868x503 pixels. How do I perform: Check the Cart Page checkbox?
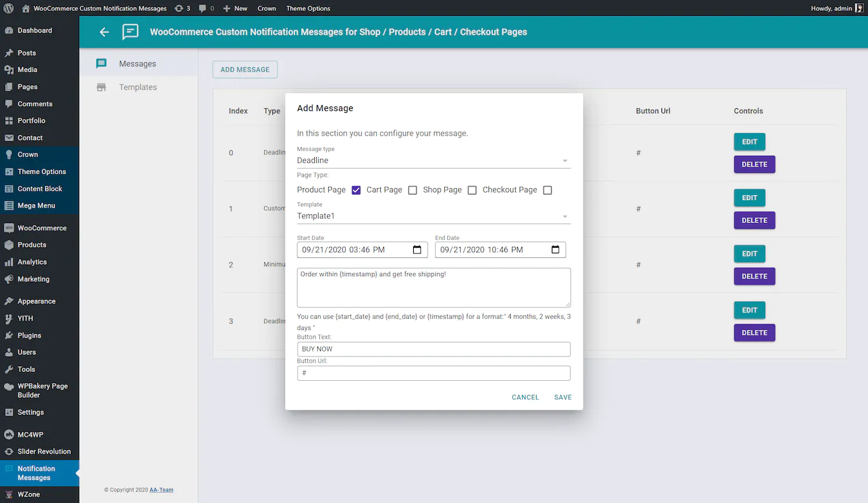412,190
